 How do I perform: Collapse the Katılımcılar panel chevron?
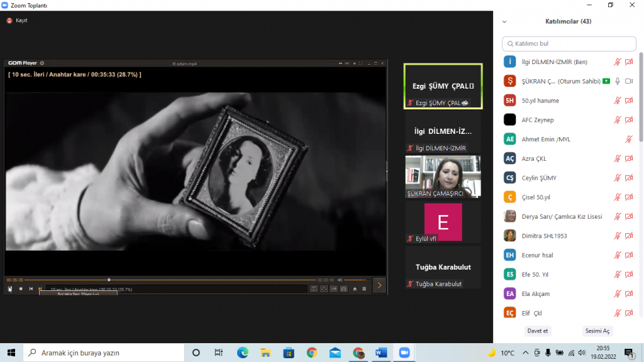coord(504,21)
